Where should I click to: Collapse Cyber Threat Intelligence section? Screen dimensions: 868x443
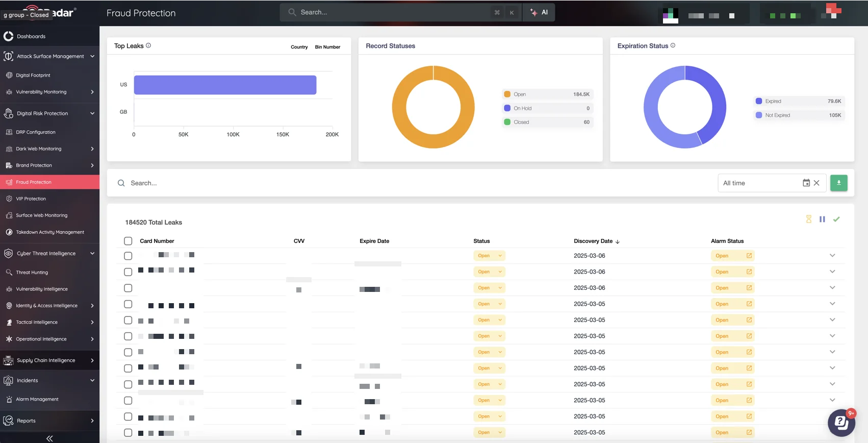pyautogui.click(x=92, y=253)
